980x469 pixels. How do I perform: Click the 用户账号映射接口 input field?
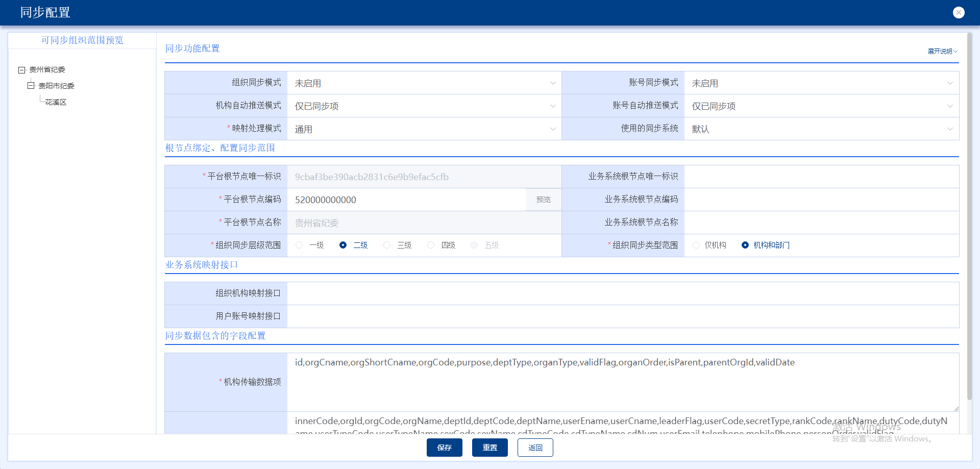tap(623, 316)
